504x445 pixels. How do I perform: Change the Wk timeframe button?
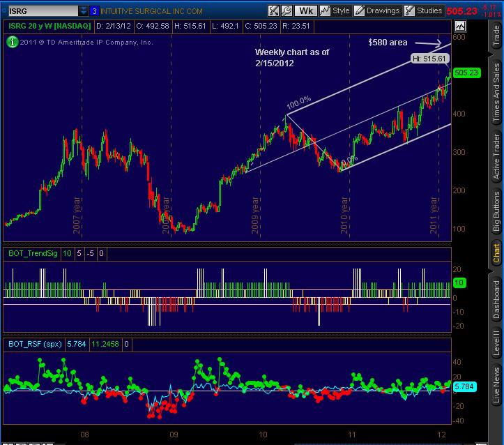tap(306, 11)
